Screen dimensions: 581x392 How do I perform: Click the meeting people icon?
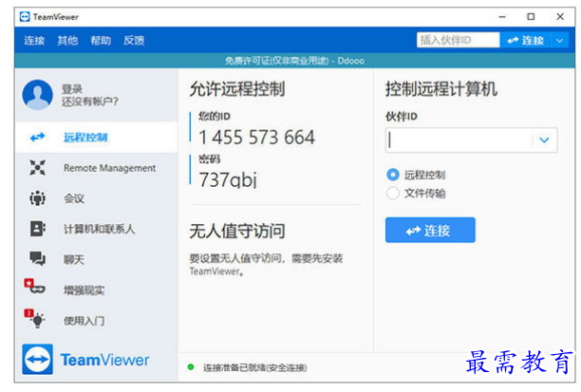pyautogui.click(x=37, y=198)
